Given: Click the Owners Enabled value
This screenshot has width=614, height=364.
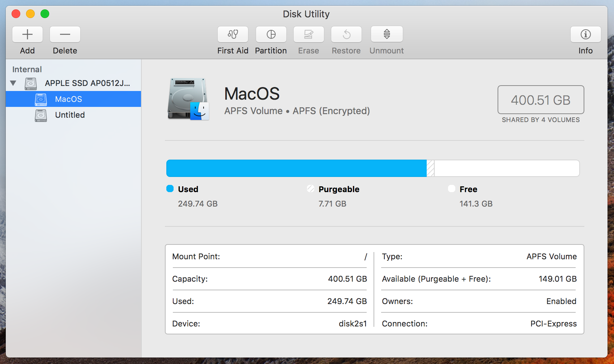Looking at the screenshot, I should (x=562, y=301).
